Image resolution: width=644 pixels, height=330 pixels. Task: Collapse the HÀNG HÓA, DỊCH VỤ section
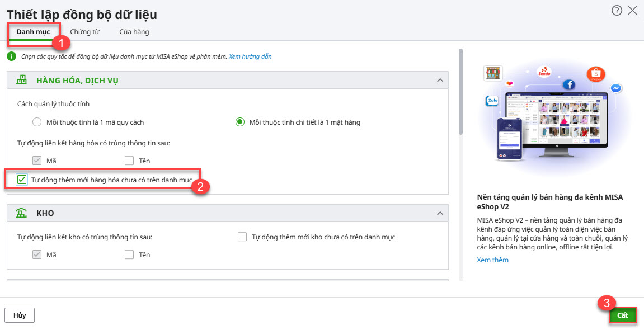pos(439,81)
